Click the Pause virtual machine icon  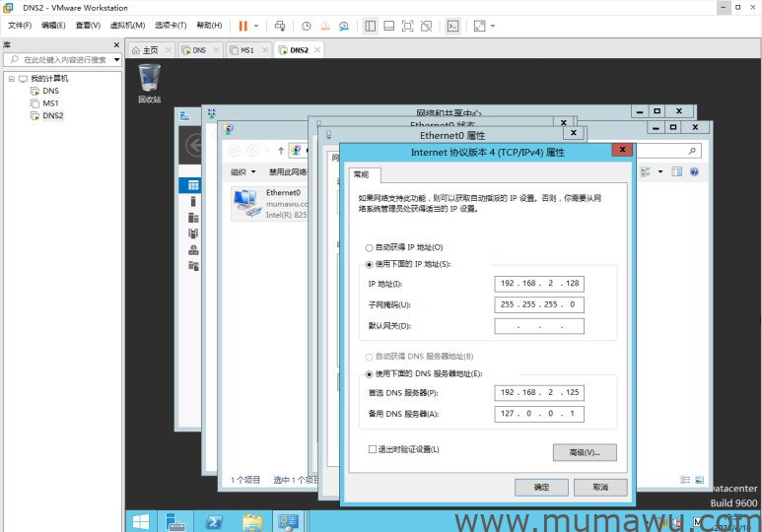tap(242, 26)
